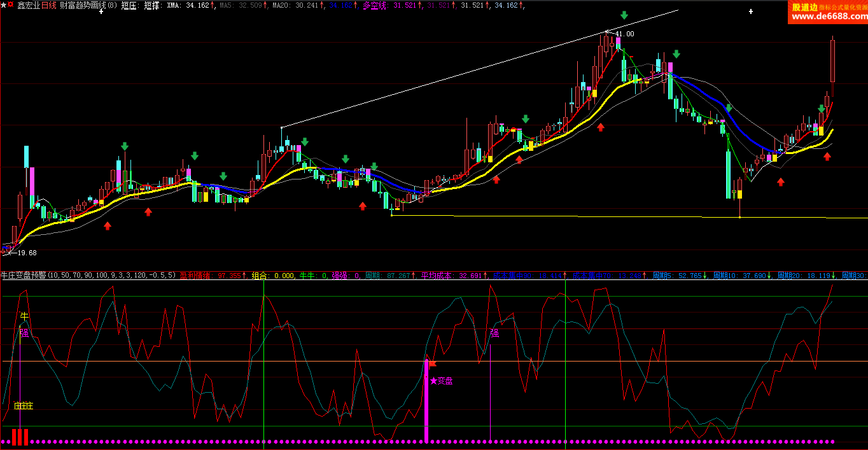This screenshot has width=868, height=450.
Task: Click the 19.68 low price label
Action: [27, 253]
